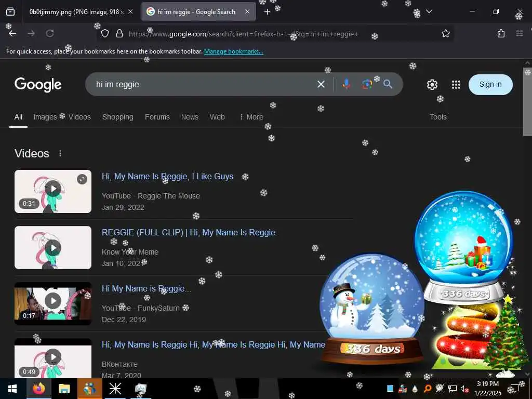Image resolution: width=532 pixels, height=399 pixels.
Task: Play the 0:49 video thumbnail
Action: point(53,358)
